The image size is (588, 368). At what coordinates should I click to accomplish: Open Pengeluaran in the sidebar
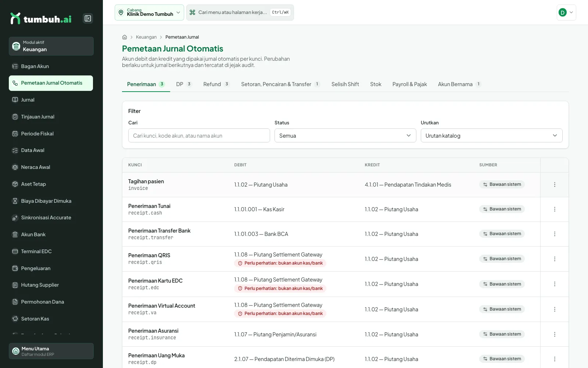(x=51, y=268)
